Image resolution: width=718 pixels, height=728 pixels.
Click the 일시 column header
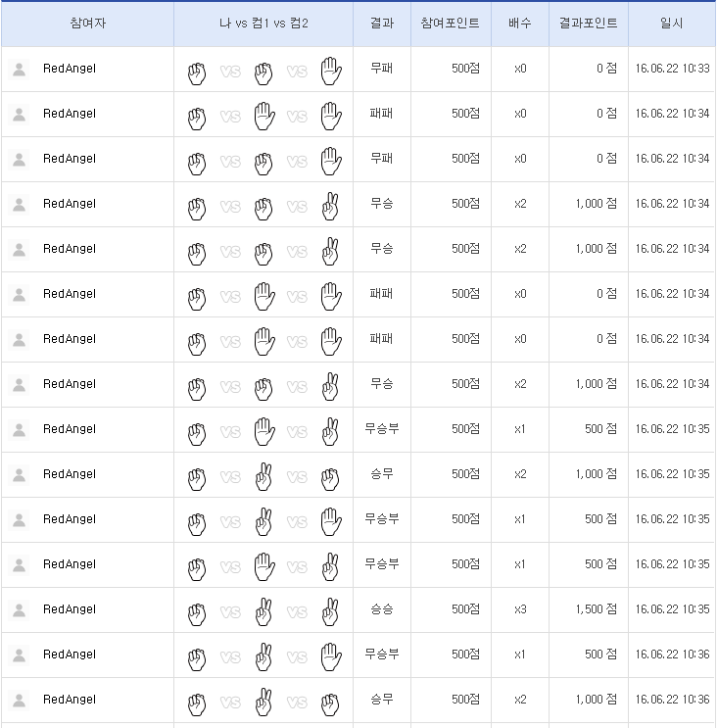(672, 24)
